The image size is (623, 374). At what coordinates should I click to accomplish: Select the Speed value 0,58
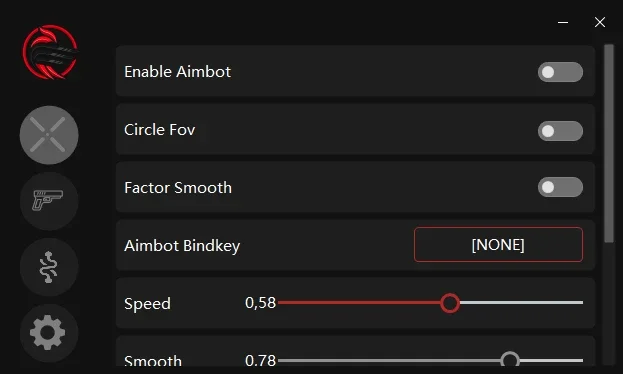point(260,303)
